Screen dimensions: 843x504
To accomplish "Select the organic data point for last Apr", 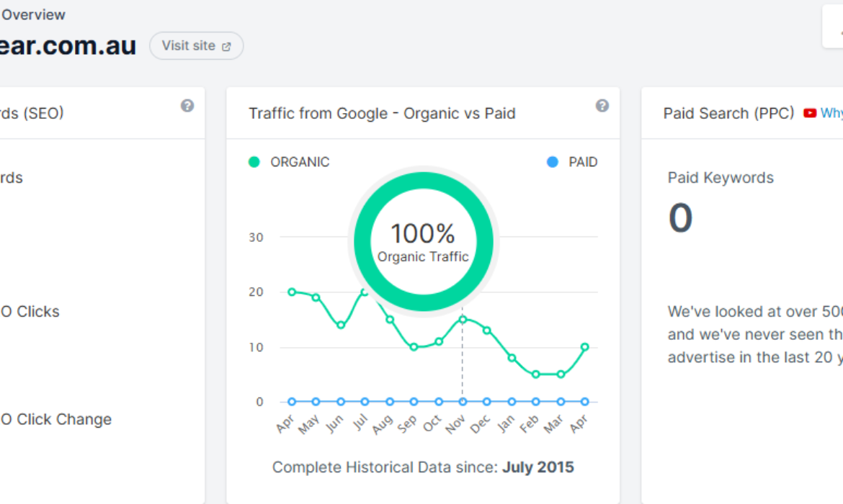I will (x=585, y=347).
